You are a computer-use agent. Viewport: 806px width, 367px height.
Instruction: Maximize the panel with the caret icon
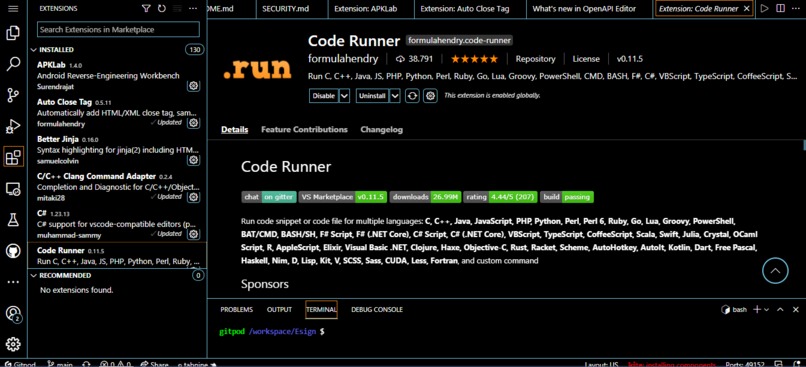780,309
